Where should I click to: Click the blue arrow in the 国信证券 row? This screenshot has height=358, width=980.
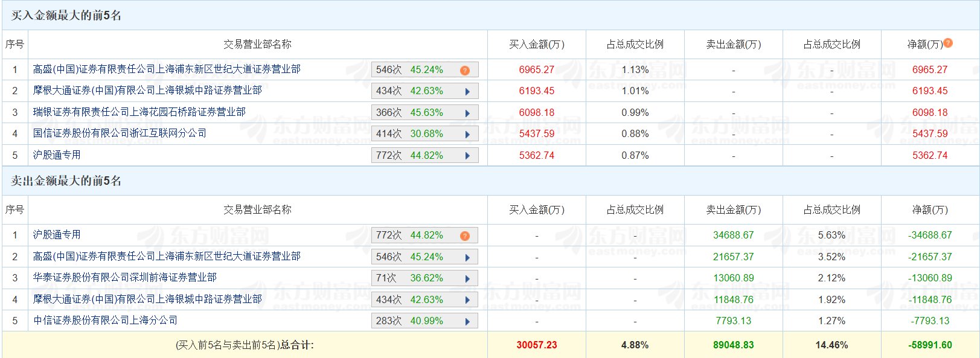pyautogui.click(x=467, y=134)
